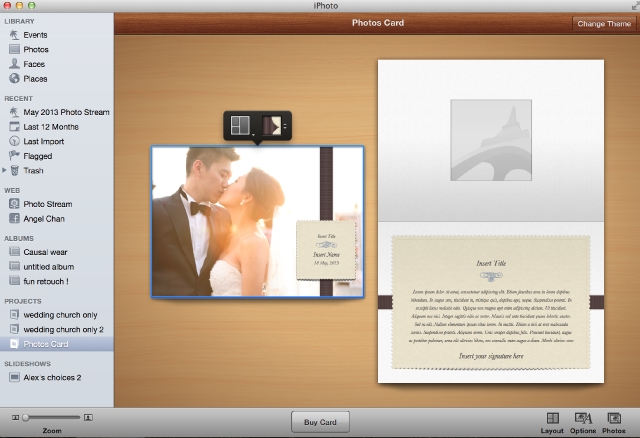The height and width of the screenshot is (438, 640).
Task: Open Places in the library sidebar
Action: [x=35, y=78]
